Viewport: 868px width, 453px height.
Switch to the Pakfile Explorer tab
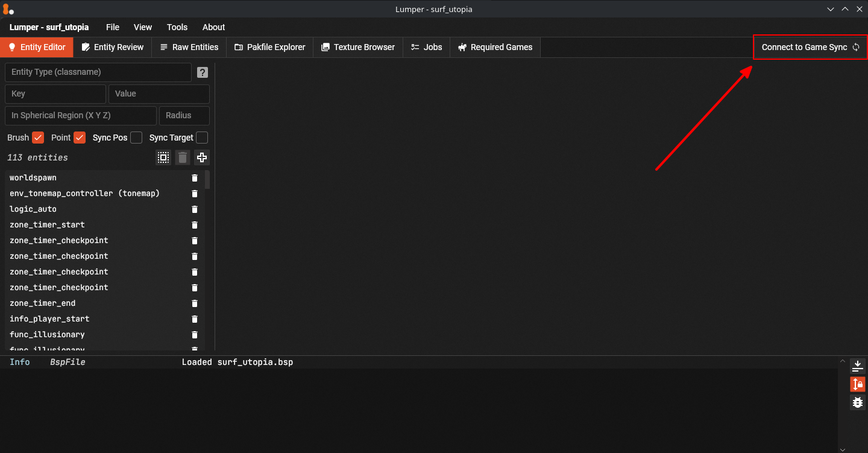point(269,47)
